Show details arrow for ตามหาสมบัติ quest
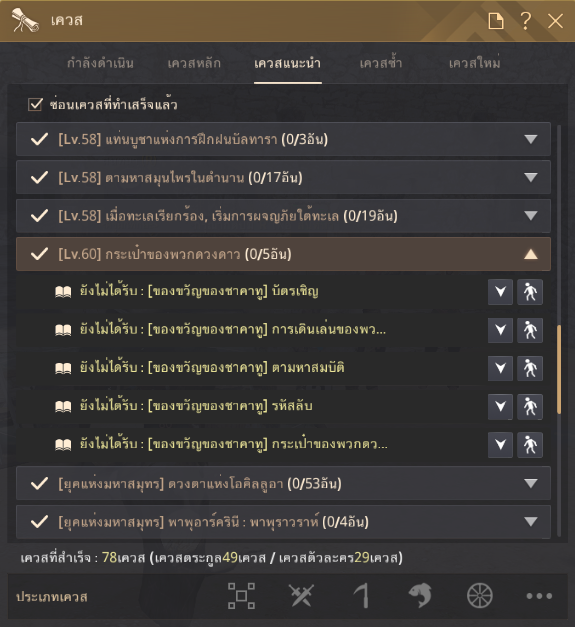The height and width of the screenshot is (627, 575). click(x=500, y=368)
